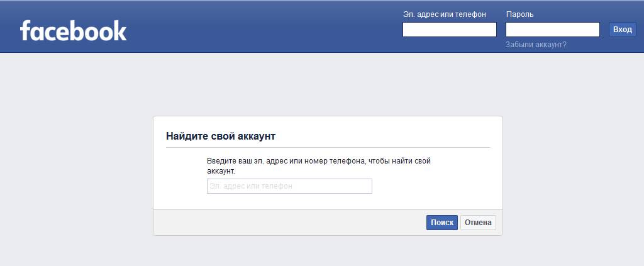The width and height of the screenshot is (644, 266).
Task: Click the word аккаунт. ending the instruction
Action: (221, 171)
